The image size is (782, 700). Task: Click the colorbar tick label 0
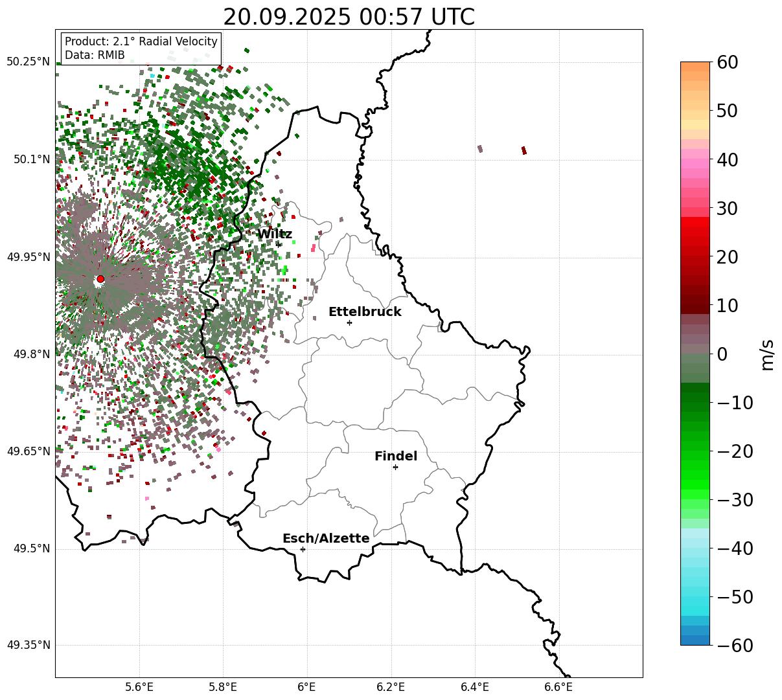click(x=722, y=354)
